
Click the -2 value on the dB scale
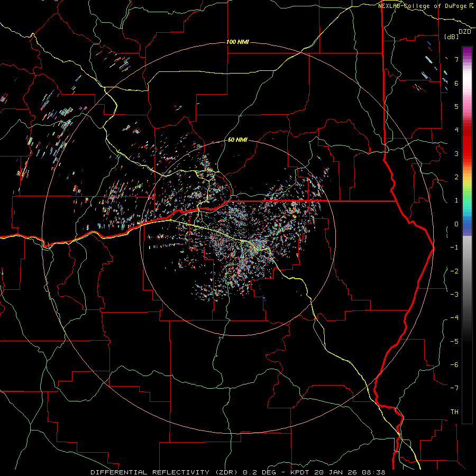[454, 271]
